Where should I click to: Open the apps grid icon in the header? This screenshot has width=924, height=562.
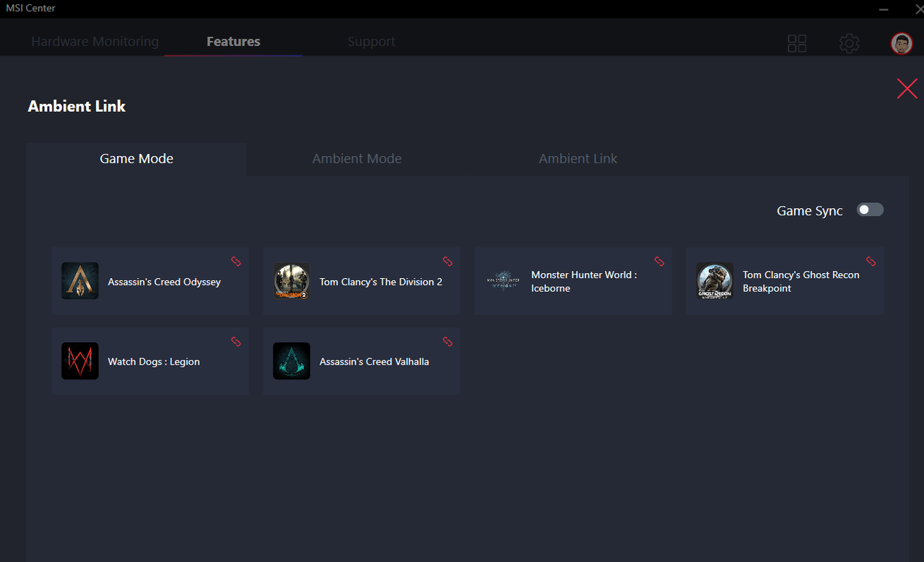(x=797, y=43)
